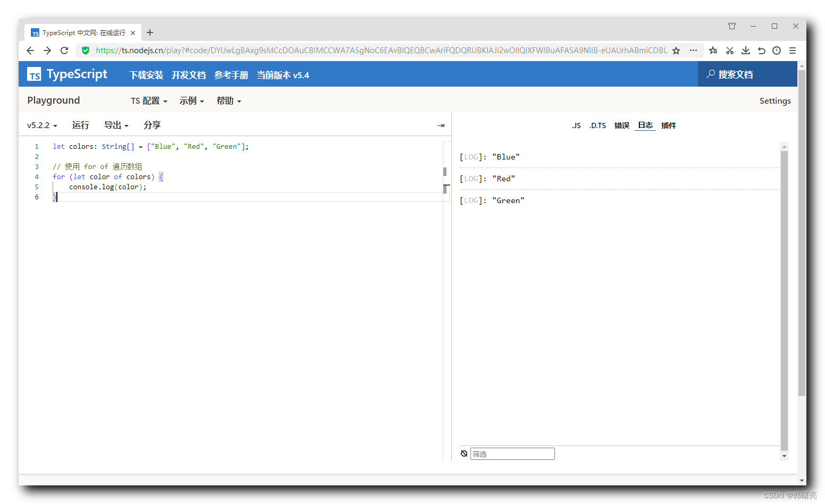Screen dimensions: 825x504
Task: Open favorites list icon in browser toolbar
Action: coord(713,51)
